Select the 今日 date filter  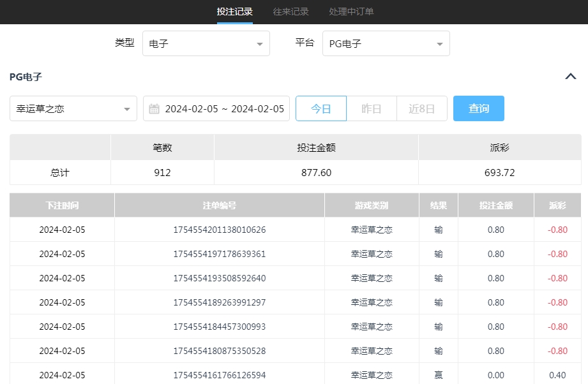[320, 109]
